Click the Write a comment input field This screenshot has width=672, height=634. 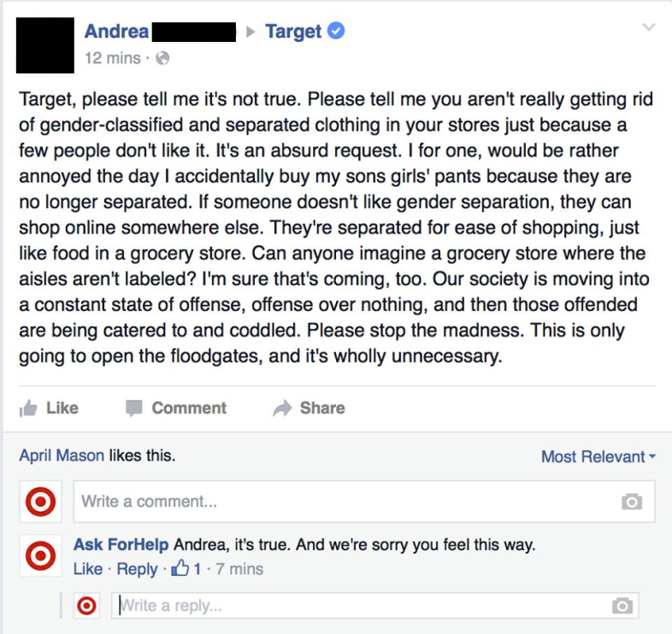point(364,502)
